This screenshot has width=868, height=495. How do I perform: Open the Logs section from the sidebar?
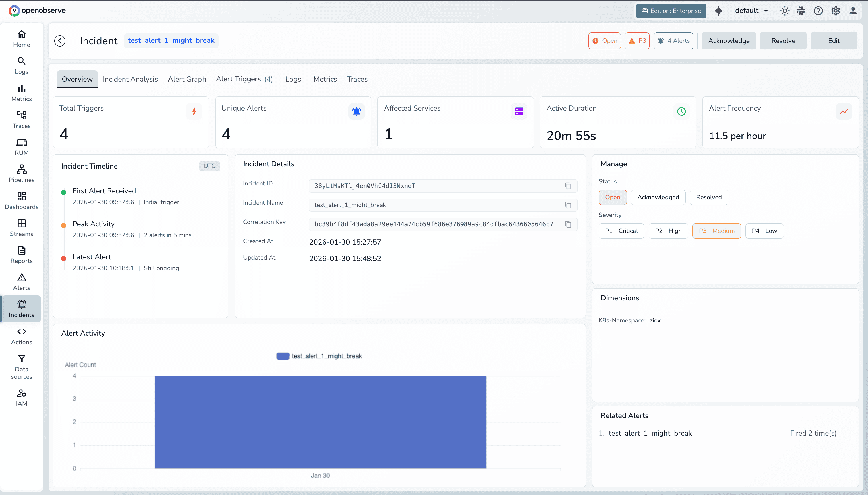21,65
